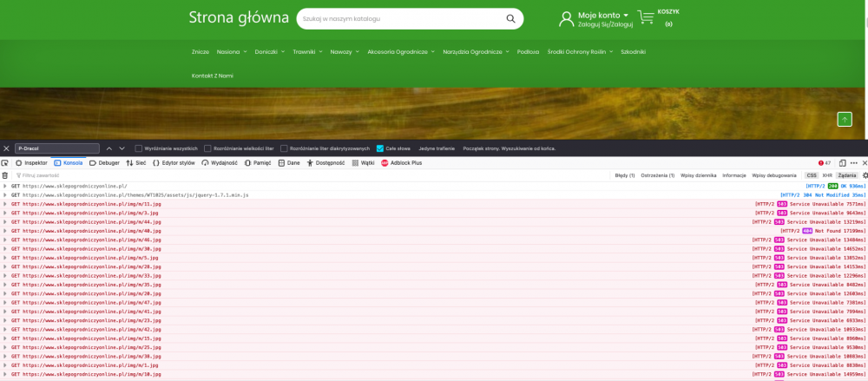
Task: Switch to the Inspektor tab
Action: tap(31, 163)
